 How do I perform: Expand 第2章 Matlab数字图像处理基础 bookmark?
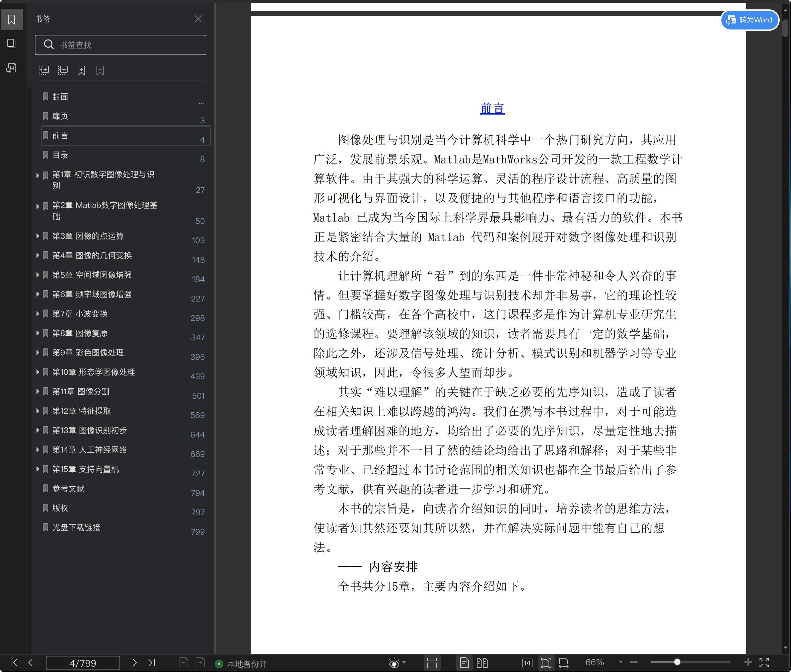click(38, 206)
